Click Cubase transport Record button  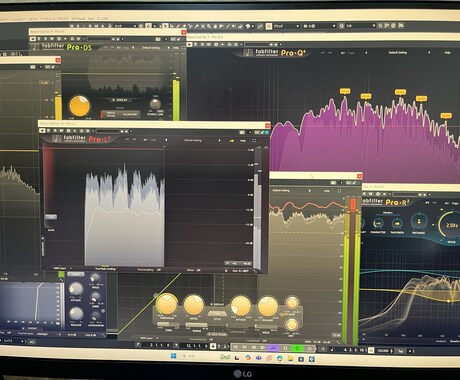[310, 348]
